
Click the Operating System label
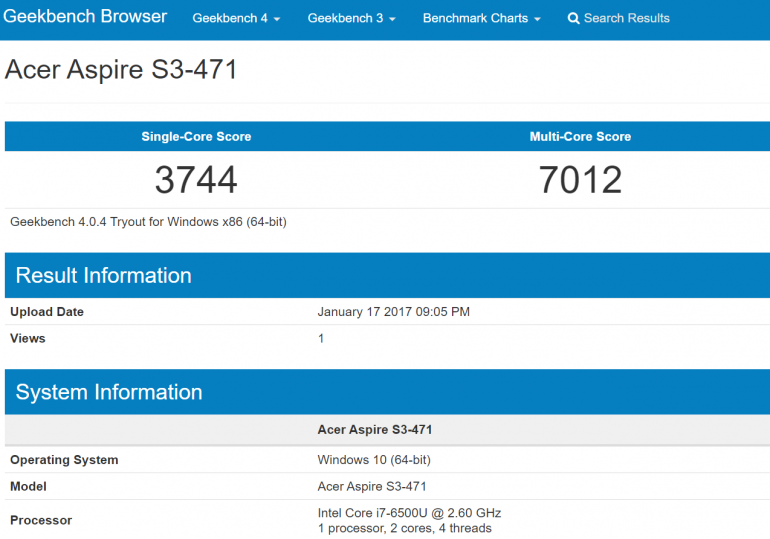coord(64,460)
